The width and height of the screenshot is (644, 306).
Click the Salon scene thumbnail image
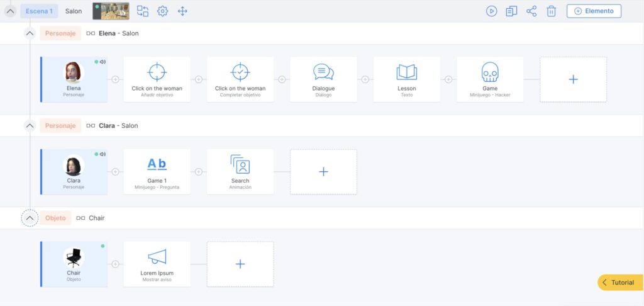(x=111, y=11)
